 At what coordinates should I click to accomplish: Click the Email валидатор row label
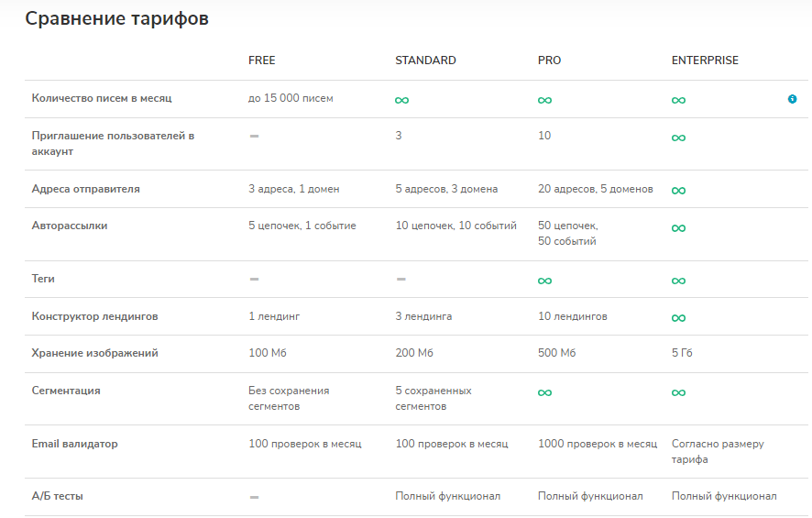[74, 444]
